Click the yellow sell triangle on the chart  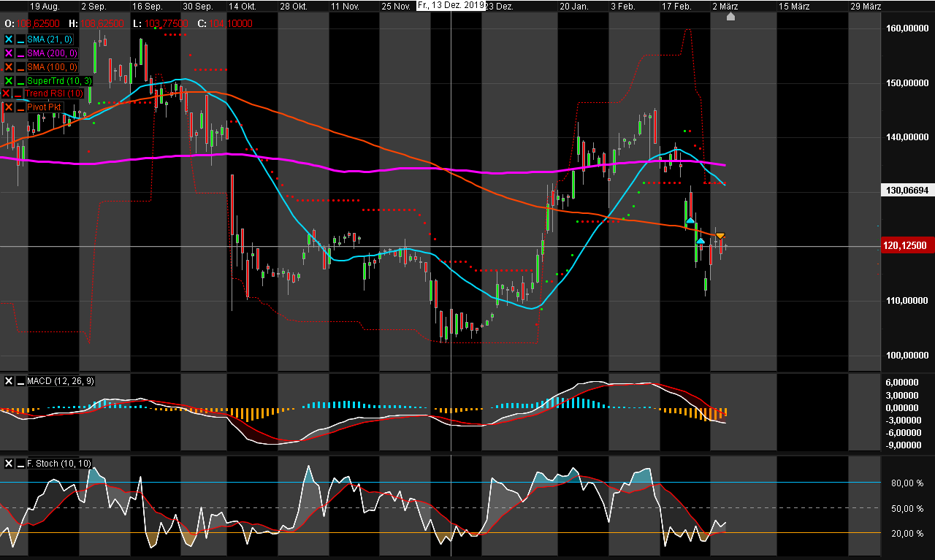tap(720, 235)
